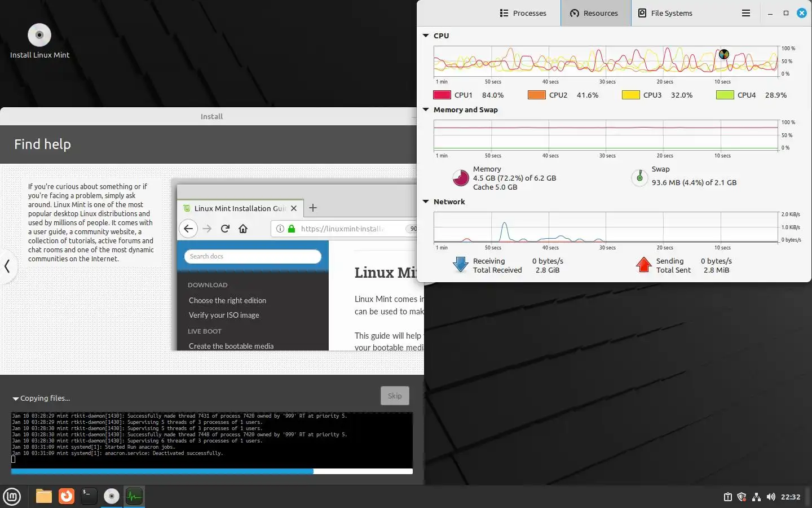Open the Terminal from taskbar
The image size is (812, 508).
89,496
